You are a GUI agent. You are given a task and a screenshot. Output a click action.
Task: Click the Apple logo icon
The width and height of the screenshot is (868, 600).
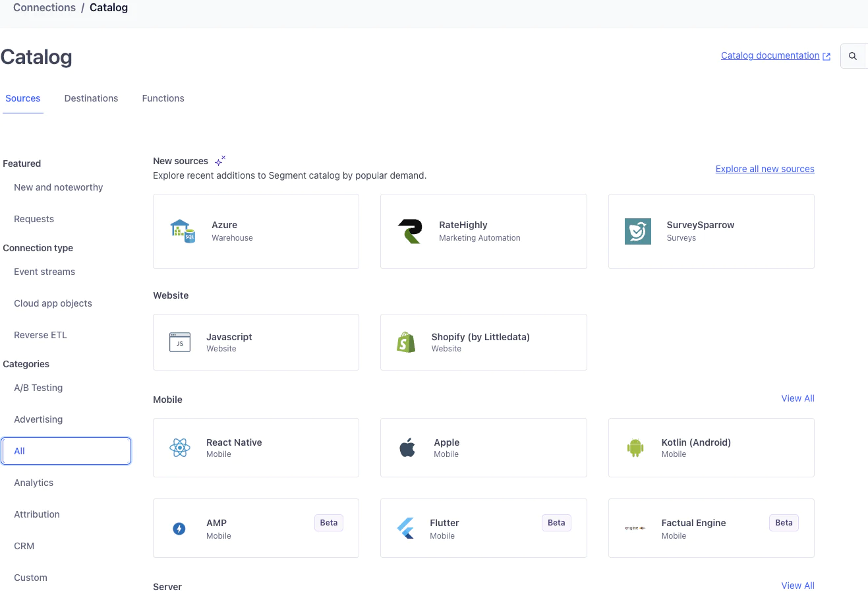coord(407,448)
